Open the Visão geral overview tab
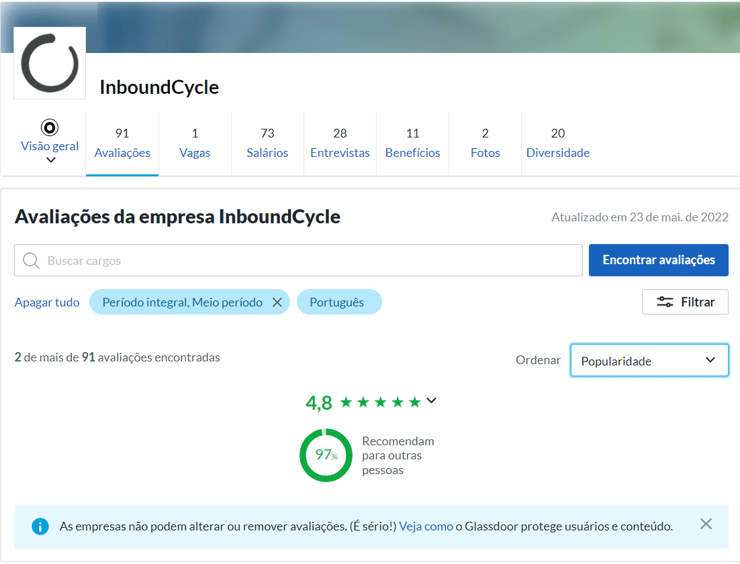740x564 pixels. [x=50, y=146]
